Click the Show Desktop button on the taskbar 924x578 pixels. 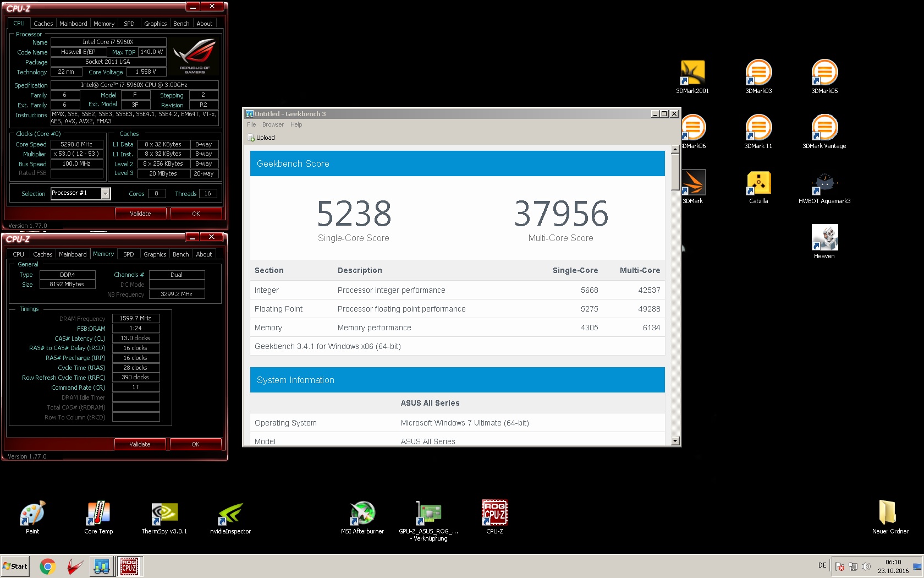(917, 566)
